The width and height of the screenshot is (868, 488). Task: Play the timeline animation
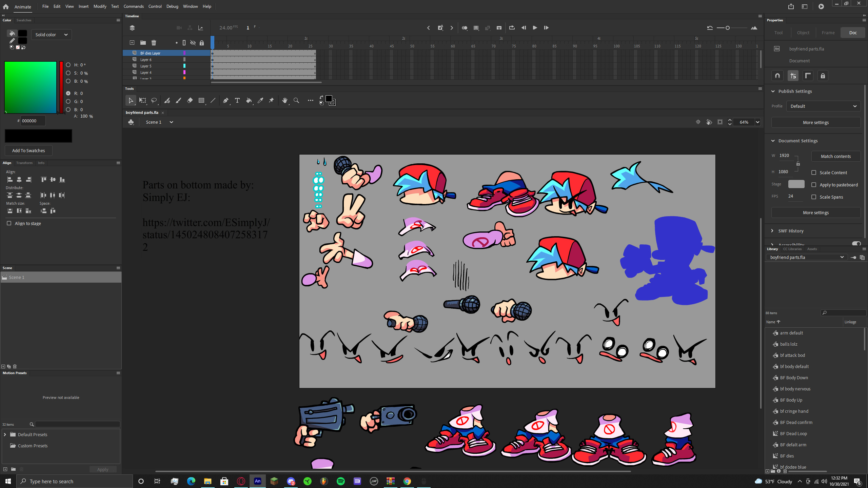tap(535, 28)
